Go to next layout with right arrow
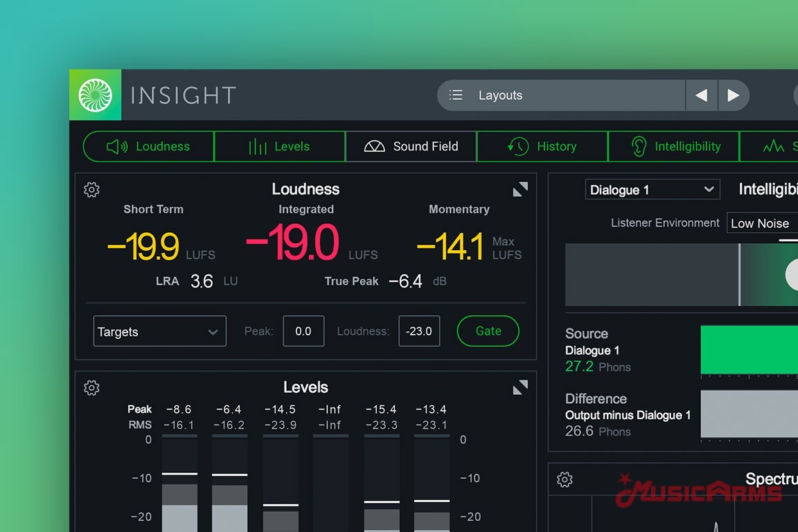This screenshot has height=532, width=798. click(x=733, y=96)
